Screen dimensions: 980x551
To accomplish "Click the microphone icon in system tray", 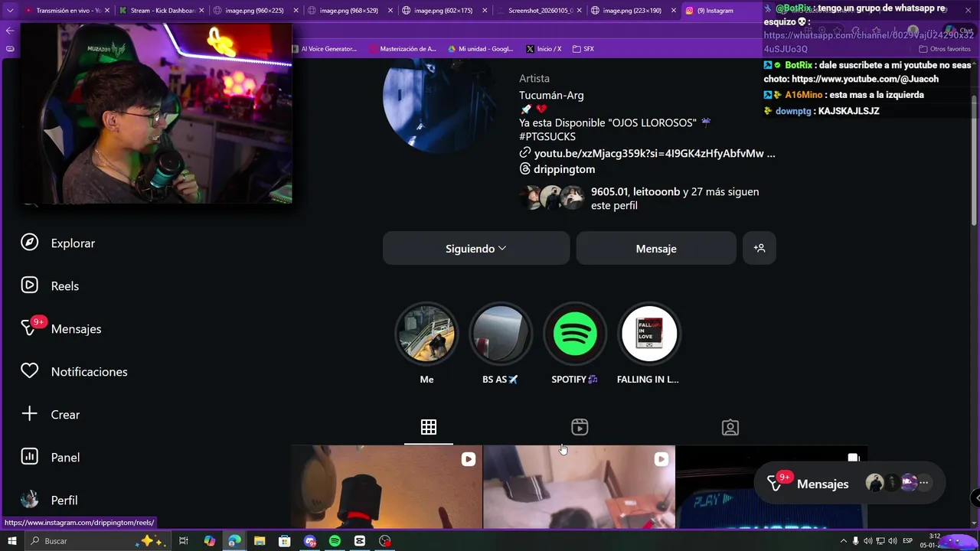I will (x=855, y=541).
